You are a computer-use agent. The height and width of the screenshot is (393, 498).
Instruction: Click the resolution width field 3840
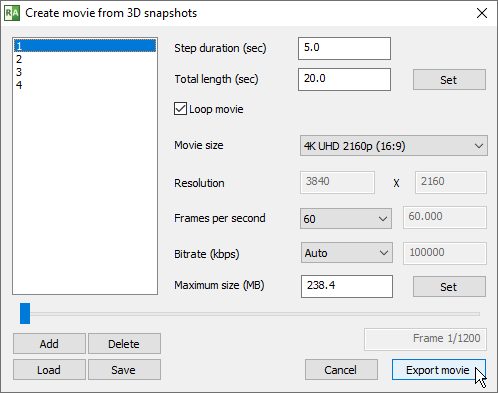coord(337,182)
